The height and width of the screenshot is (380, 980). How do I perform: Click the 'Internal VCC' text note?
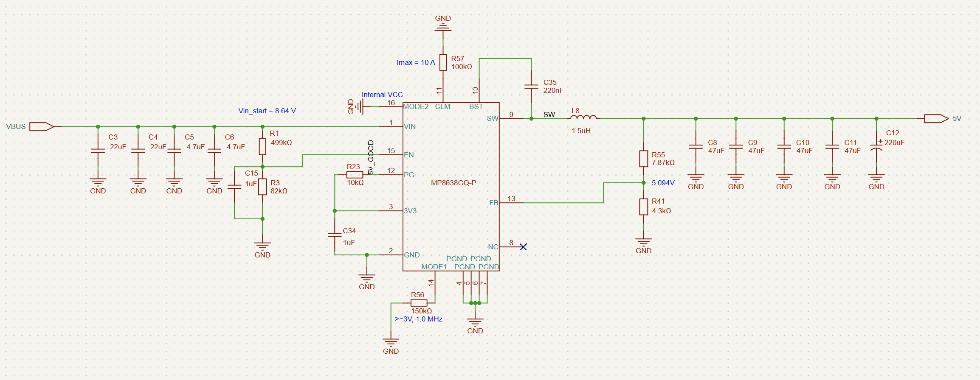click(x=382, y=95)
